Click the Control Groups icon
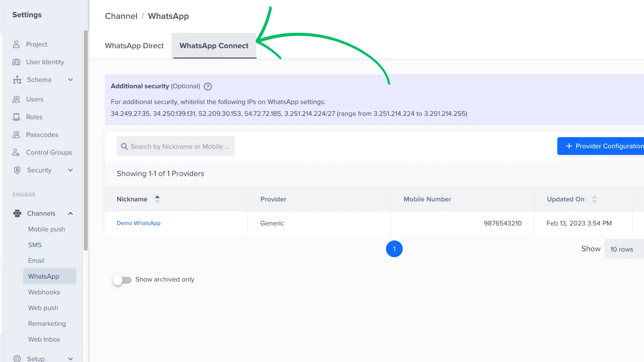This screenshot has height=362, width=644. click(16, 153)
